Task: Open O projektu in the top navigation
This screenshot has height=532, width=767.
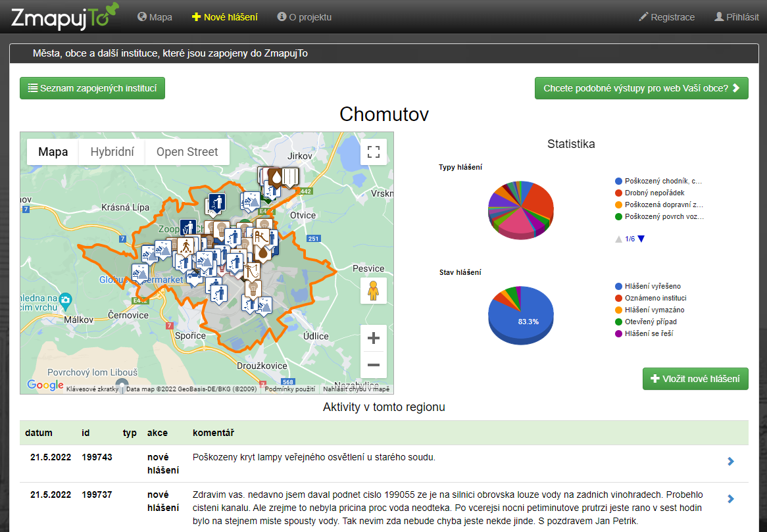Action: [x=305, y=17]
